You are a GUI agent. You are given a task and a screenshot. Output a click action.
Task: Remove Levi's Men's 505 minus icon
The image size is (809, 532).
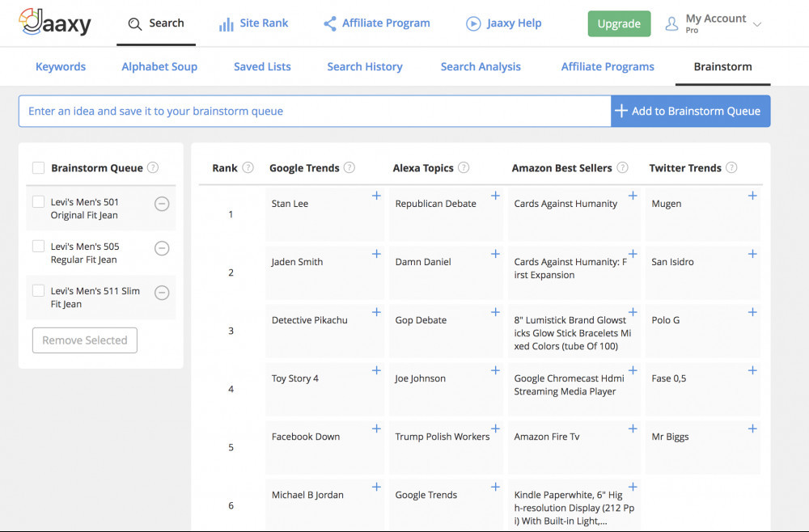(x=162, y=248)
